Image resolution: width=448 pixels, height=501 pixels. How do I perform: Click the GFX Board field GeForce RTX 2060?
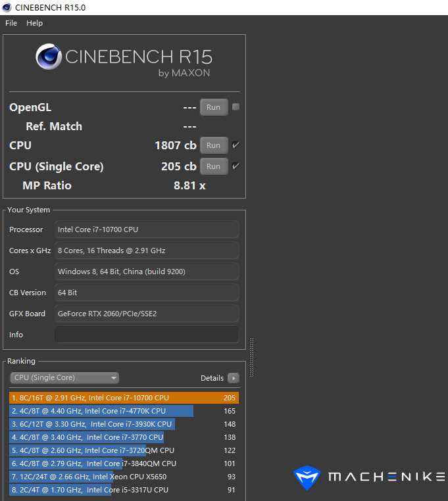pos(147,314)
